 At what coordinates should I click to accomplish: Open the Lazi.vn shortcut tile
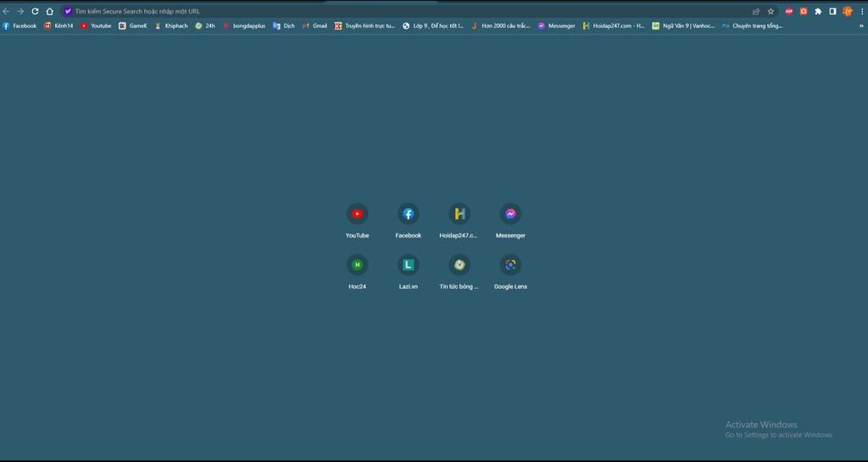[408, 265]
